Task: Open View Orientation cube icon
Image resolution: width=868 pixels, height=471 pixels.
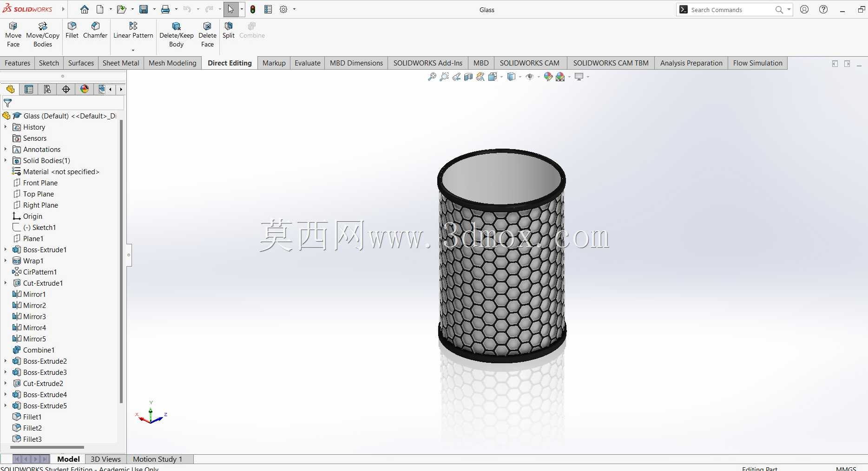Action: coord(493,77)
